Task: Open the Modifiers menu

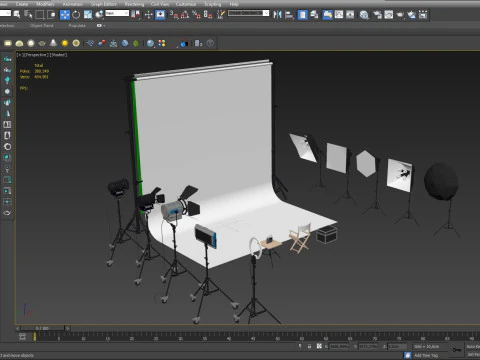Action: point(45,4)
